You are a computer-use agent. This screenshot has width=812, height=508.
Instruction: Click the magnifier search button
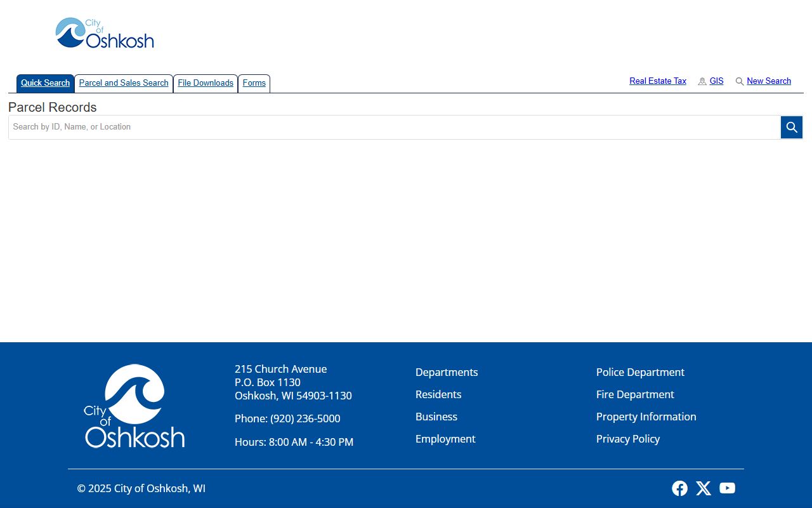click(x=792, y=127)
